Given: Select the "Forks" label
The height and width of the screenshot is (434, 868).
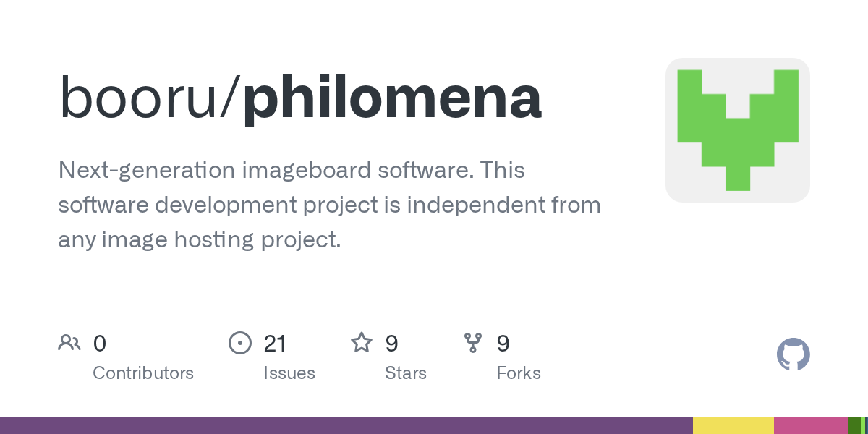Looking at the screenshot, I should tap(519, 373).
